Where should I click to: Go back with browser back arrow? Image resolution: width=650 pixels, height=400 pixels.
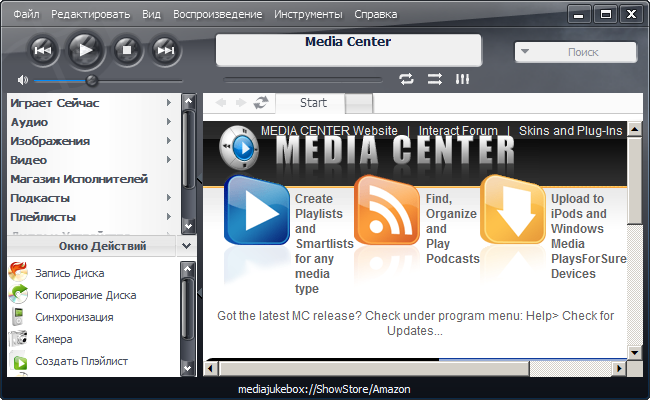click(x=221, y=102)
